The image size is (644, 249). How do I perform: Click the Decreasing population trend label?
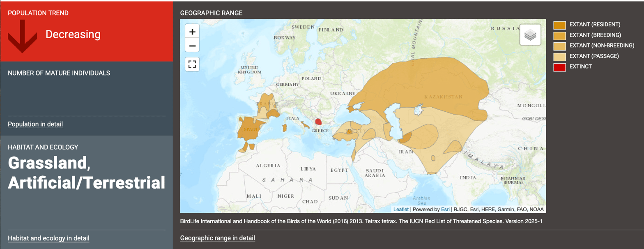(73, 35)
